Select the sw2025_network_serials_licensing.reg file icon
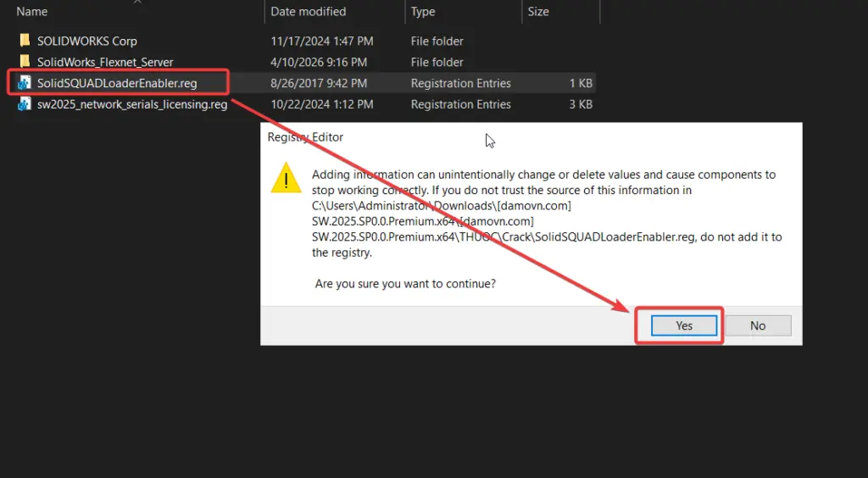 pyautogui.click(x=25, y=103)
